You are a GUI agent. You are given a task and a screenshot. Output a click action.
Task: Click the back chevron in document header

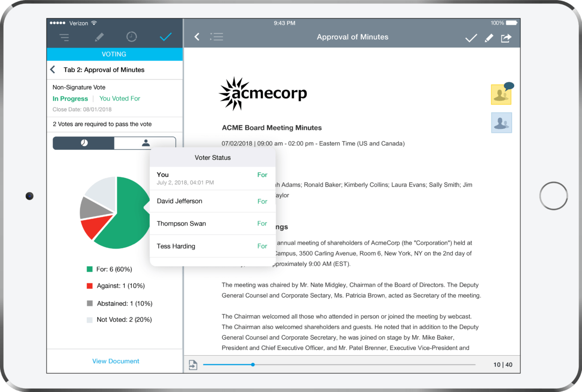click(197, 37)
